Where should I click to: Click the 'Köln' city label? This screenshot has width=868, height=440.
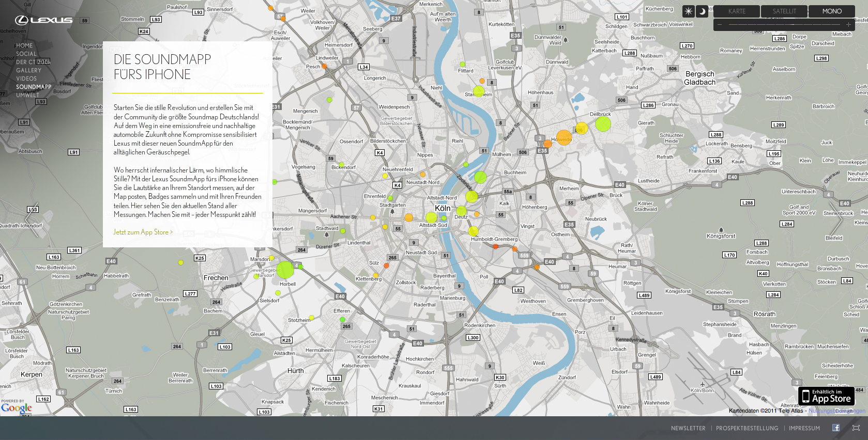(x=443, y=208)
